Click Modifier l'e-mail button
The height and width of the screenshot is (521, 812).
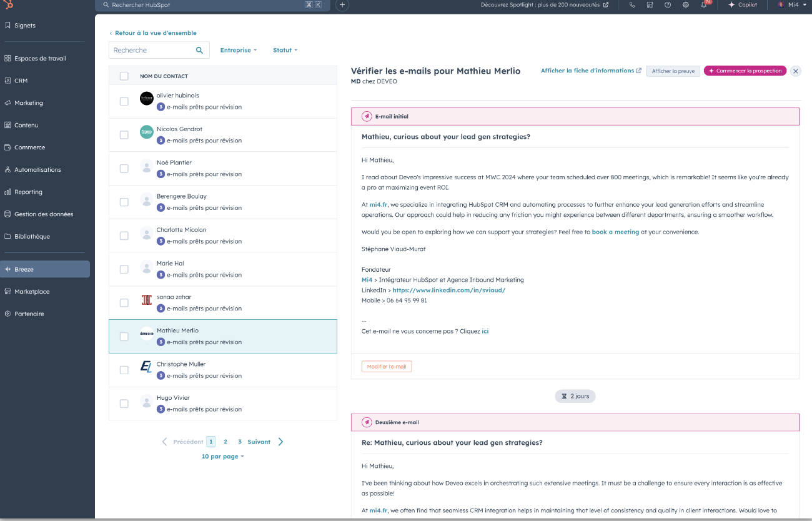(386, 367)
